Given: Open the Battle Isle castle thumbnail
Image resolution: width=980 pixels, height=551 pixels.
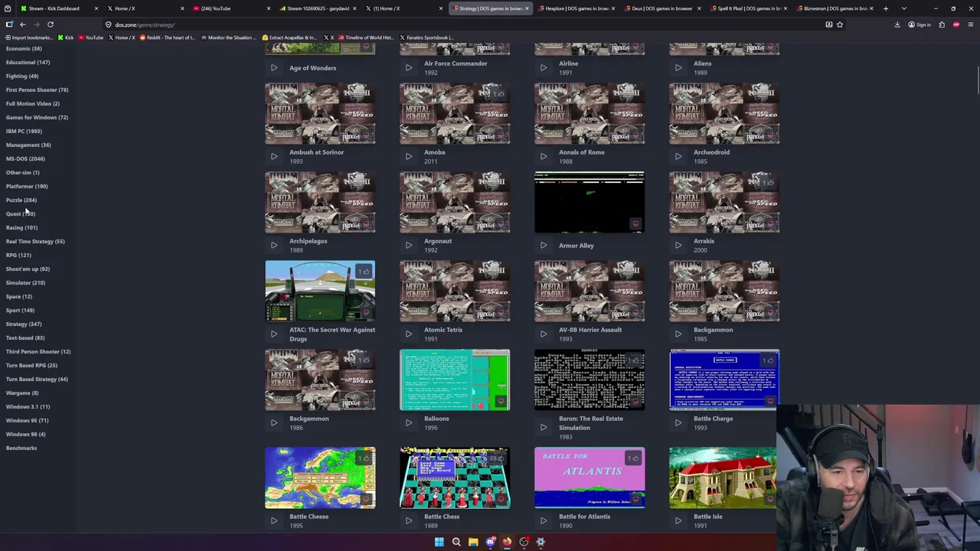Looking at the screenshot, I should coord(724,478).
